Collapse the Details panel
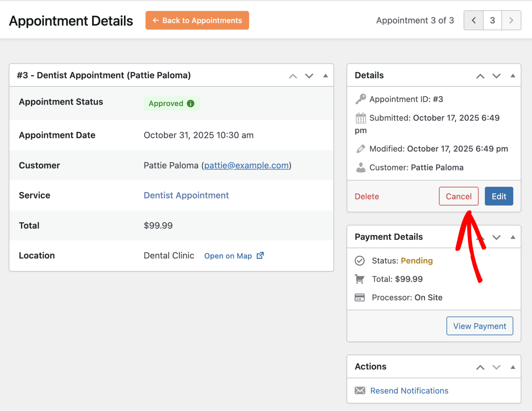Viewport: 532px width, 411px height. pos(512,75)
